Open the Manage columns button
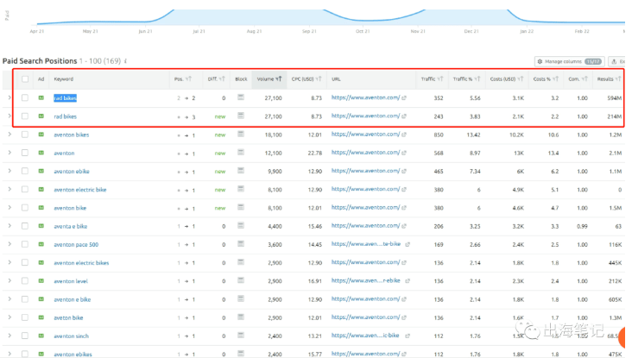 point(570,61)
